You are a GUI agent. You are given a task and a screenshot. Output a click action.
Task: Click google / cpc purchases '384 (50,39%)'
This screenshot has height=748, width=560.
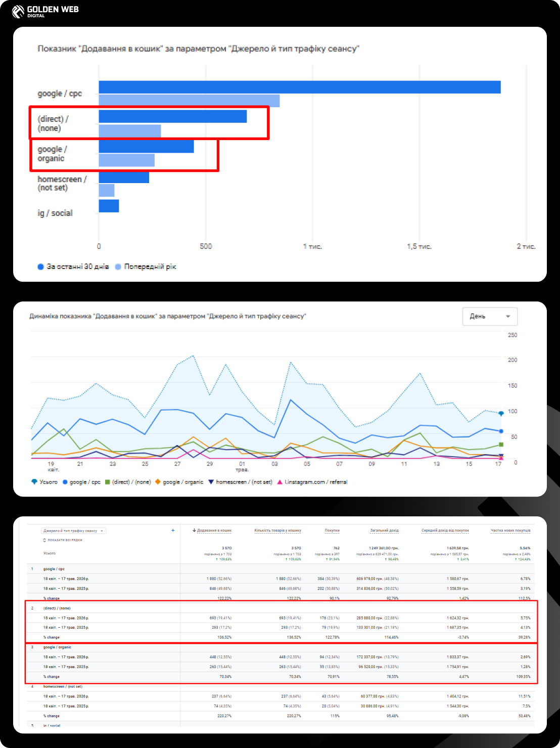point(329,579)
